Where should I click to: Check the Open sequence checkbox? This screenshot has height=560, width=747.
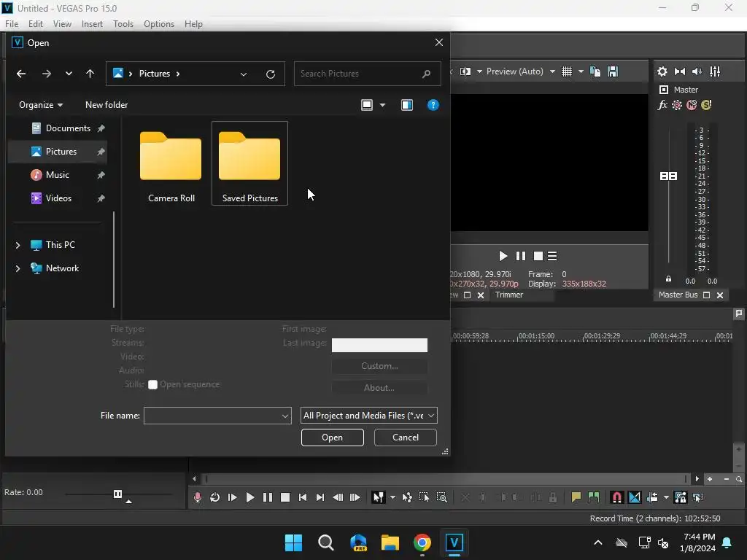(x=152, y=385)
